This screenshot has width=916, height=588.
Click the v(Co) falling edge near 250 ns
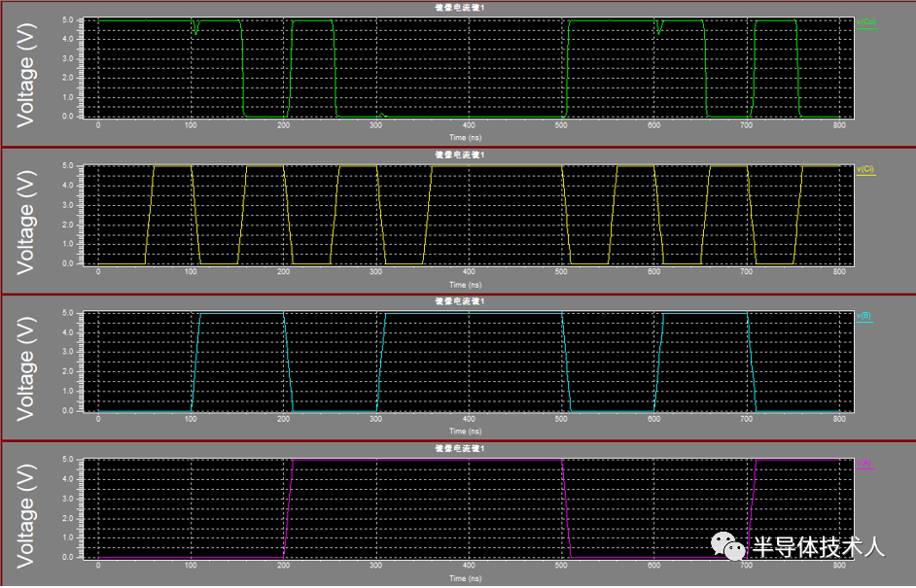click(335, 69)
